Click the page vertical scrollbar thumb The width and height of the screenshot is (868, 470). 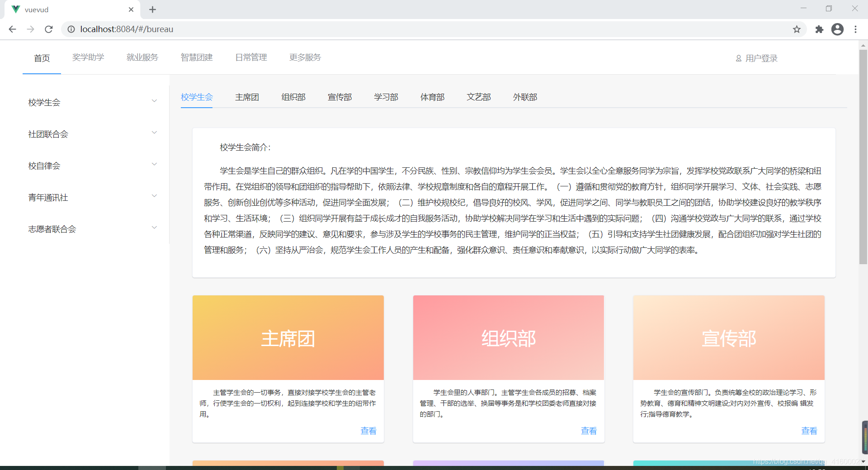click(863, 157)
